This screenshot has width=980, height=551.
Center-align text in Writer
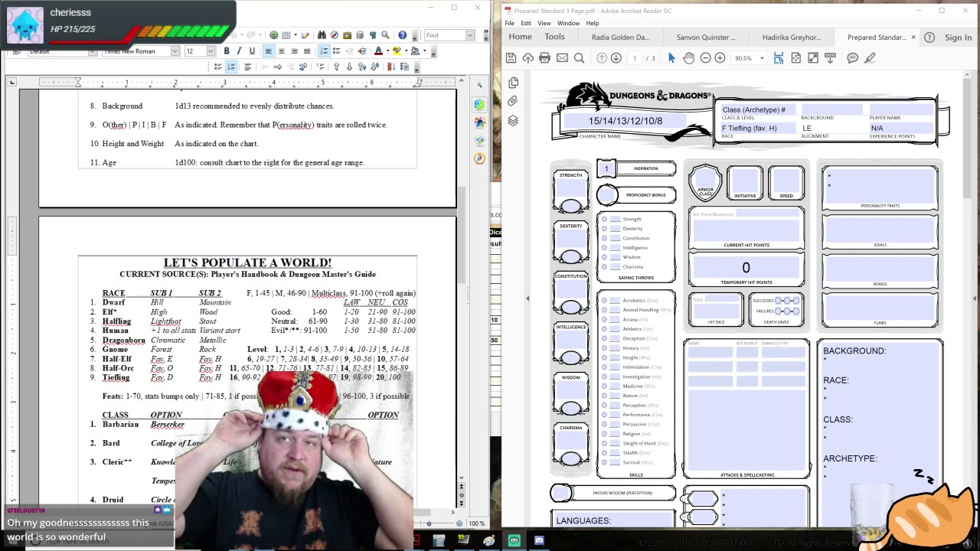tap(281, 51)
